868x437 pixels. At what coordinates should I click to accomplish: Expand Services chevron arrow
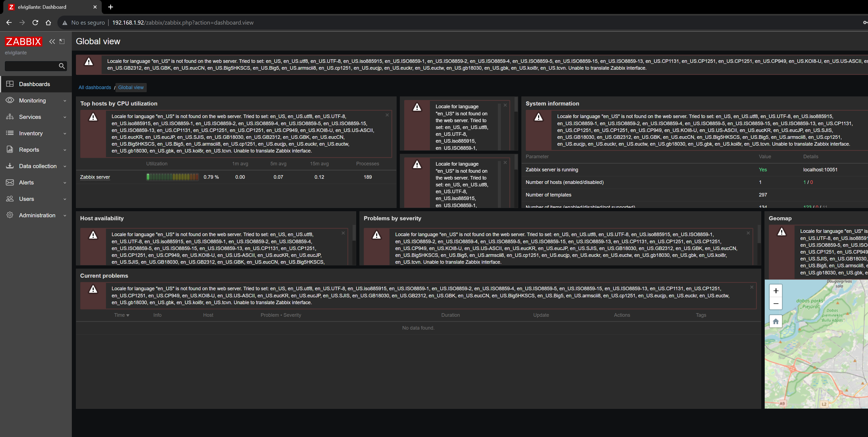[x=65, y=117]
